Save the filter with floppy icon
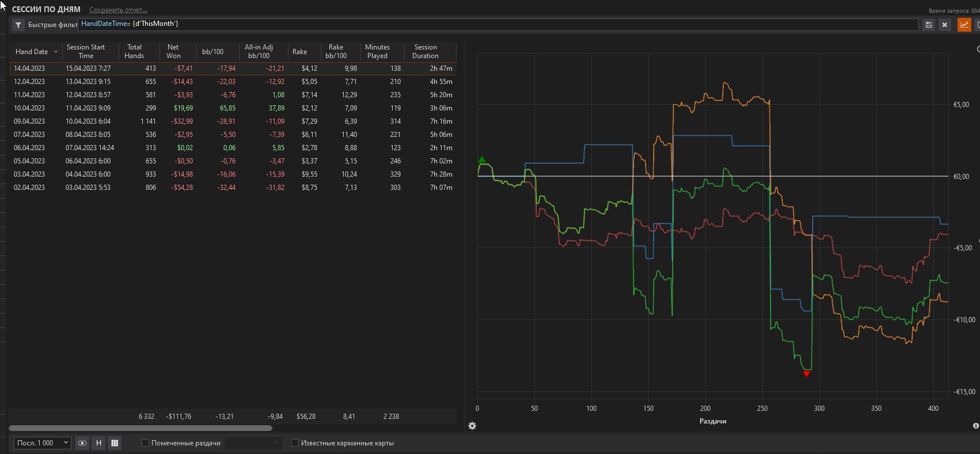This screenshot has width=980, height=454. coord(928,25)
